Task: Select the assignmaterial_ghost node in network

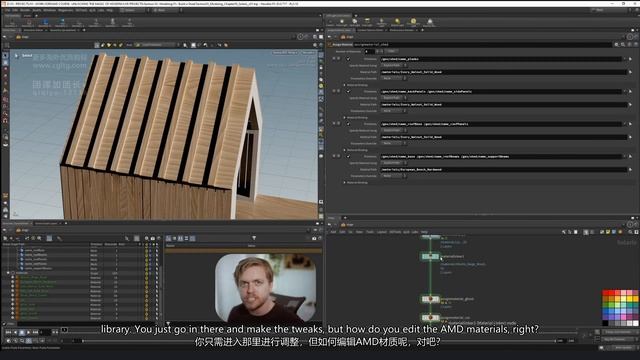Action: [x=430, y=299]
